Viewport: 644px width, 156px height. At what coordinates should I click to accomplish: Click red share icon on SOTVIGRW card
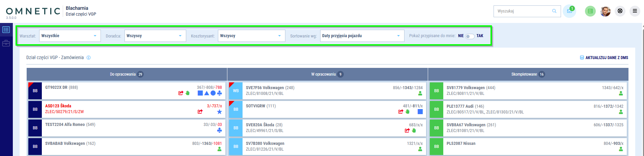coord(401,112)
